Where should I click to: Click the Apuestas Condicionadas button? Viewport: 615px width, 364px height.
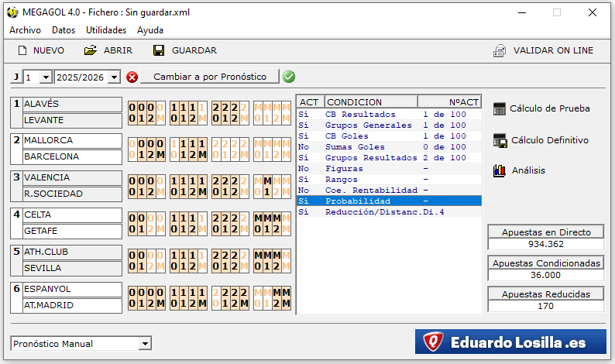[x=546, y=263]
